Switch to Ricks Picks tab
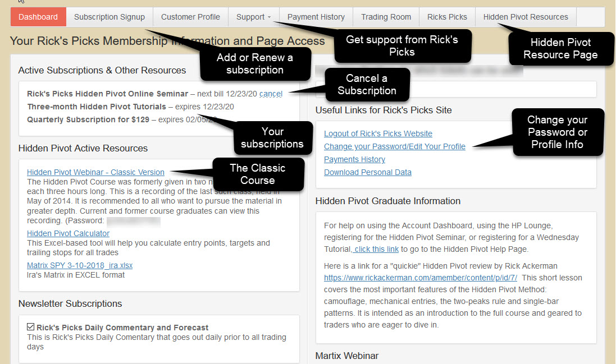 tap(447, 17)
